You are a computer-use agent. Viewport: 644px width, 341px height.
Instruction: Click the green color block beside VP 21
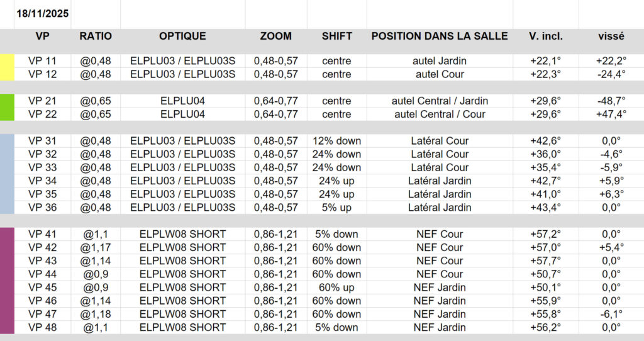[7, 107]
